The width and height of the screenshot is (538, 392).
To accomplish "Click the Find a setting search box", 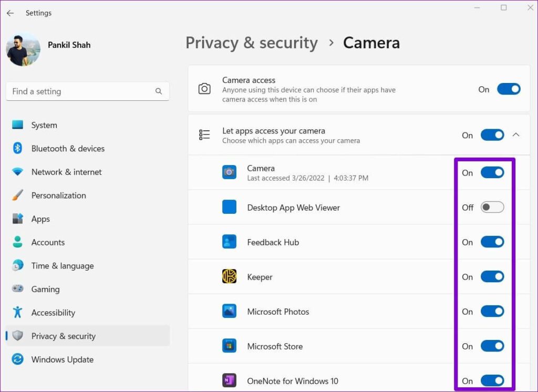I will point(79,91).
